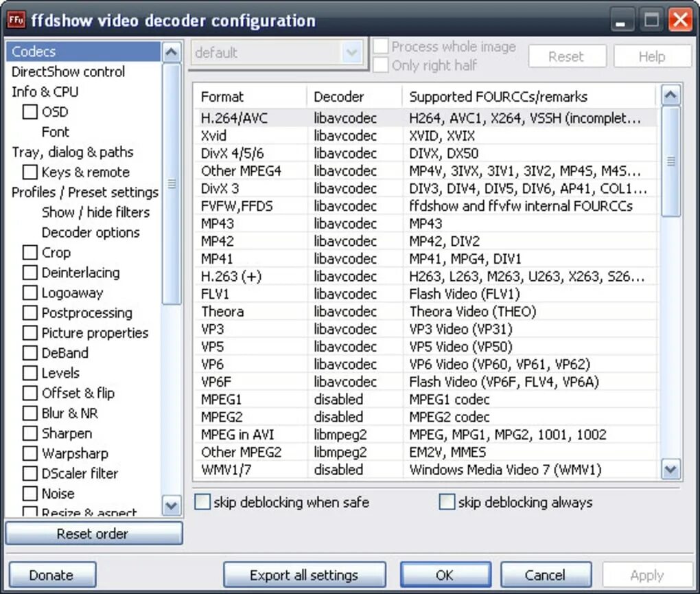
Task: Select the H.263 (+) row
Action: (426, 276)
